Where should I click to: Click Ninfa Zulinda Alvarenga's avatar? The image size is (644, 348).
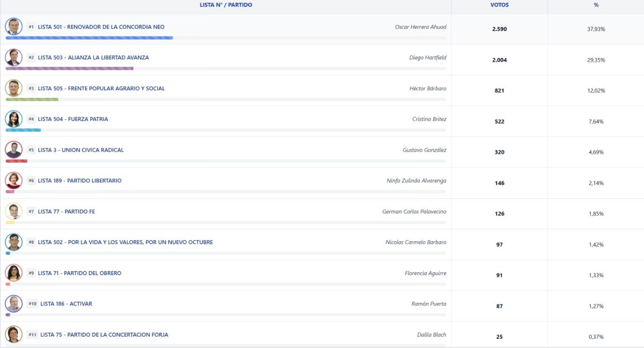[x=13, y=180]
